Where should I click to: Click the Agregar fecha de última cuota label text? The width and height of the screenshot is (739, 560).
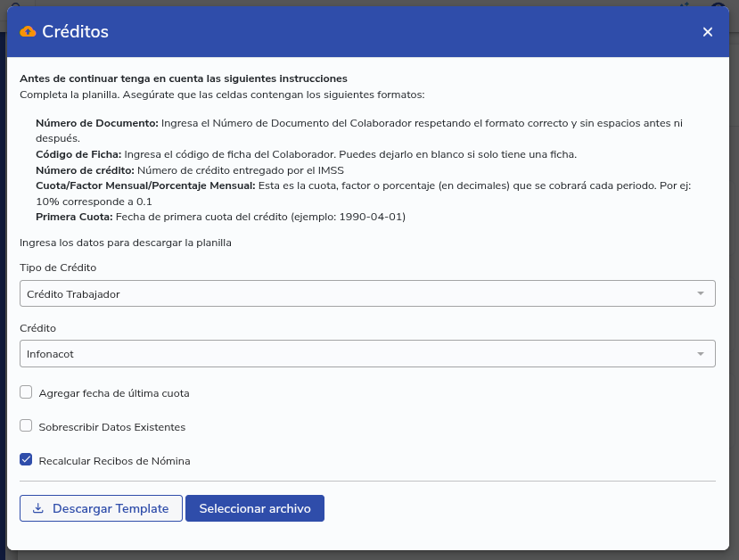114,393
